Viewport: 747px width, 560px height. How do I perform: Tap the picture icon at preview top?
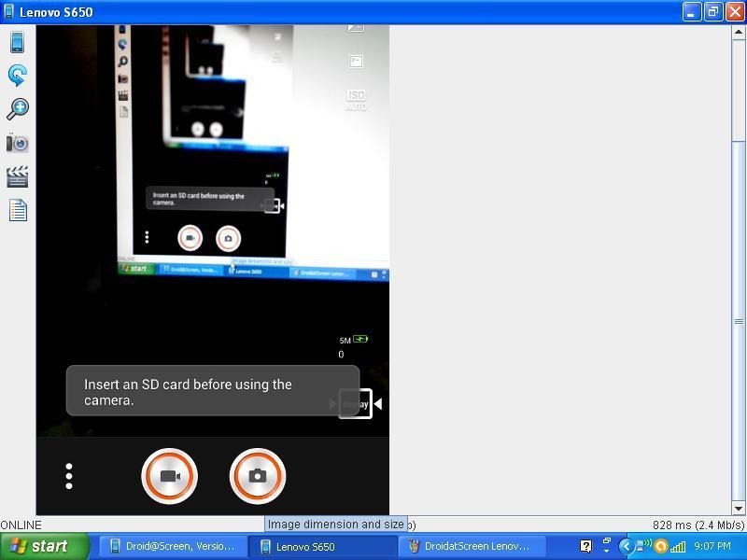(356, 28)
